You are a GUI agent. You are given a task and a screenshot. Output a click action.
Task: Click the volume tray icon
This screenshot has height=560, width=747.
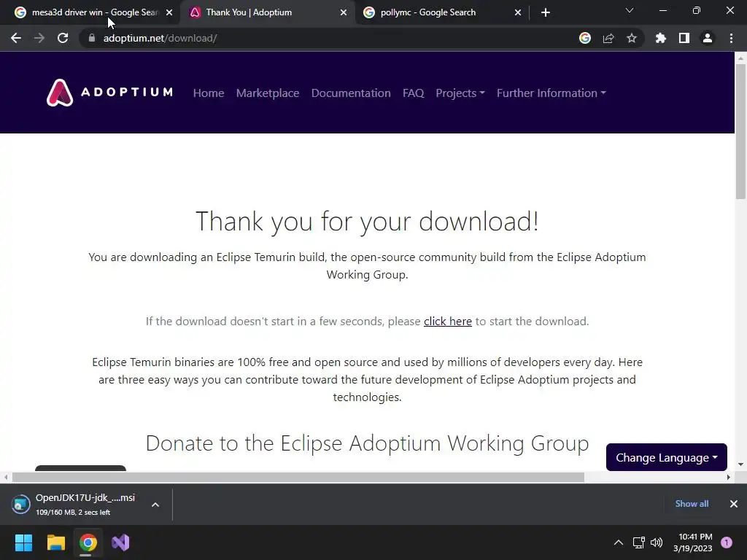(657, 542)
